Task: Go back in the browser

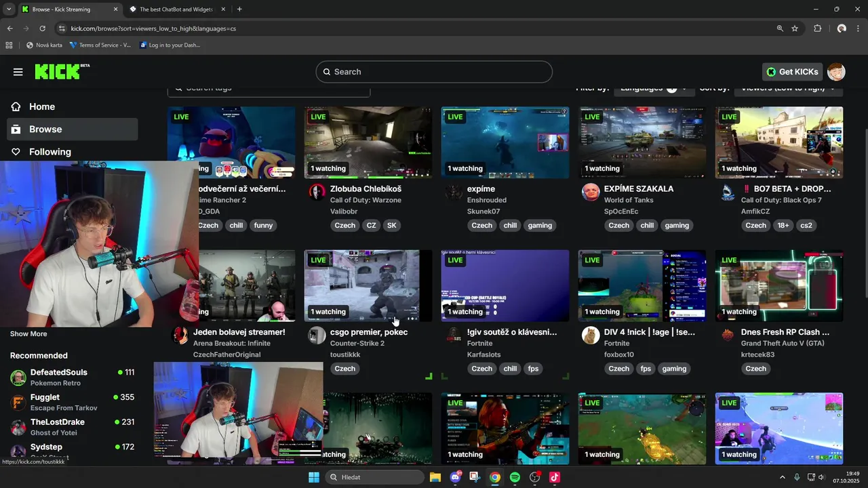Action: pyautogui.click(x=9, y=28)
